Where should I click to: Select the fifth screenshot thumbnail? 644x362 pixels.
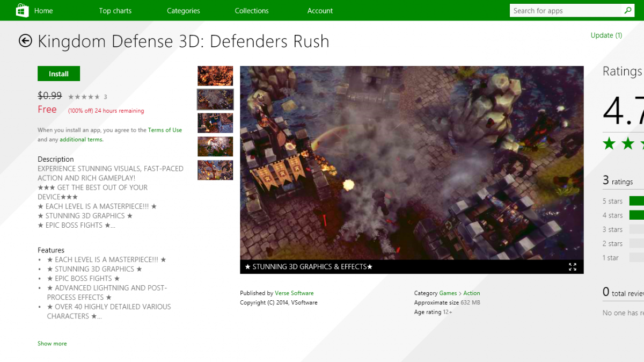215,170
